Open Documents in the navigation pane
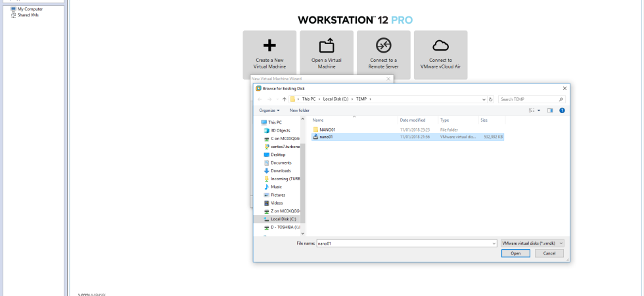The width and height of the screenshot is (644, 296). pyautogui.click(x=277, y=163)
